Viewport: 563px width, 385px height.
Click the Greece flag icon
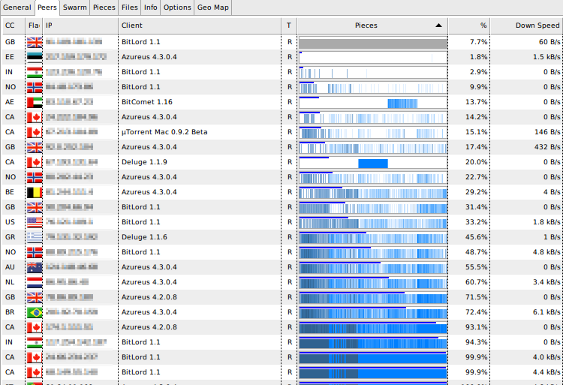(34, 237)
